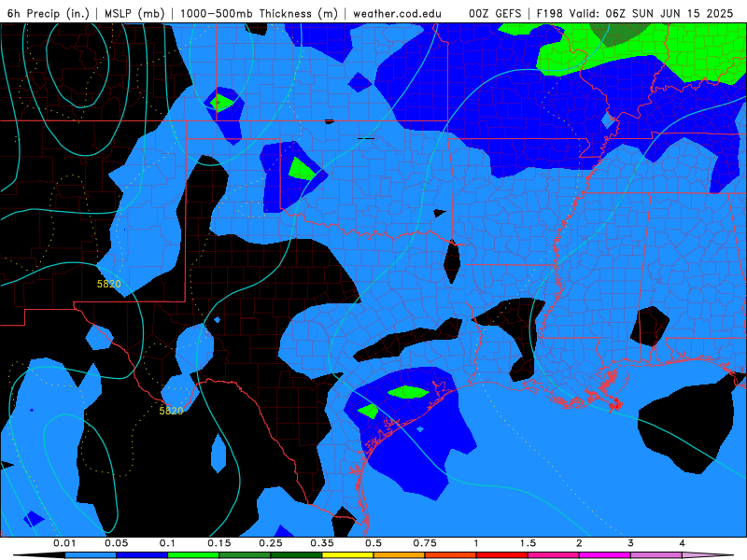This screenshot has height=560, width=747.
Task: Click the legend value 0.25
Action: (271, 543)
